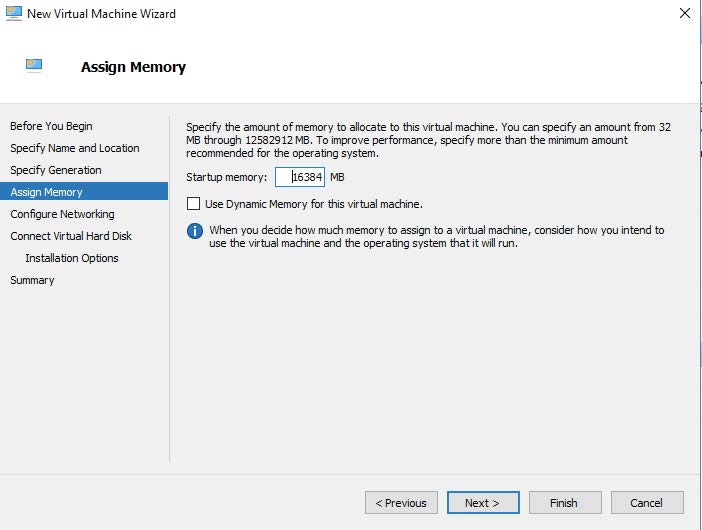
Task: Select the Assign Memory step
Action: click(47, 192)
